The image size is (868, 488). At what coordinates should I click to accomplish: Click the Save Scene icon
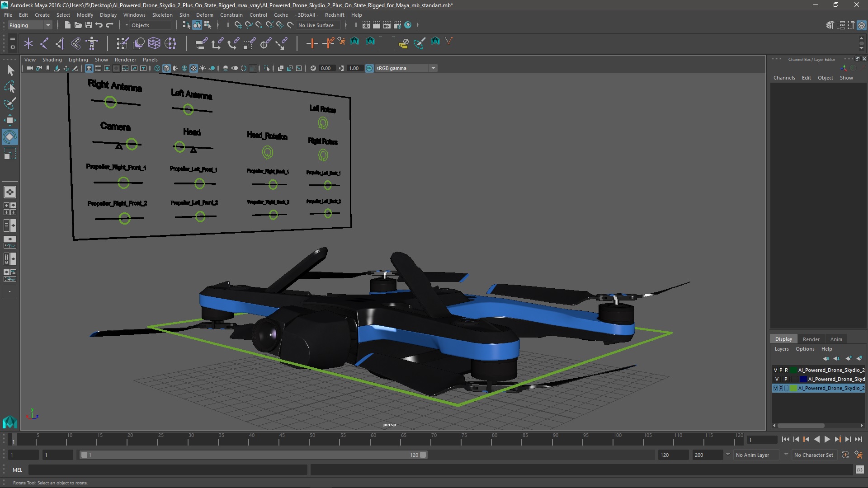pyautogui.click(x=89, y=25)
